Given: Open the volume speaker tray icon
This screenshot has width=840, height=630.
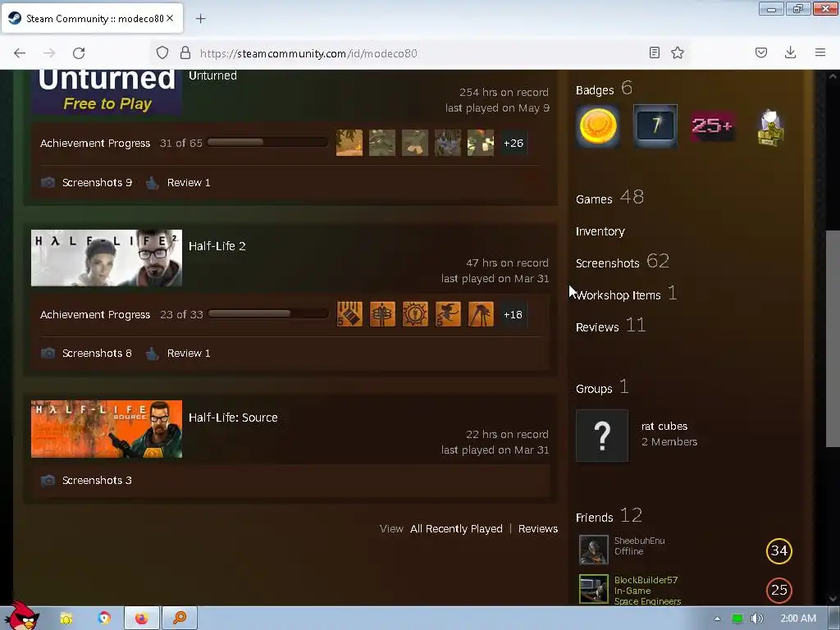Looking at the screenshot, I should click(x=756, y=619).
